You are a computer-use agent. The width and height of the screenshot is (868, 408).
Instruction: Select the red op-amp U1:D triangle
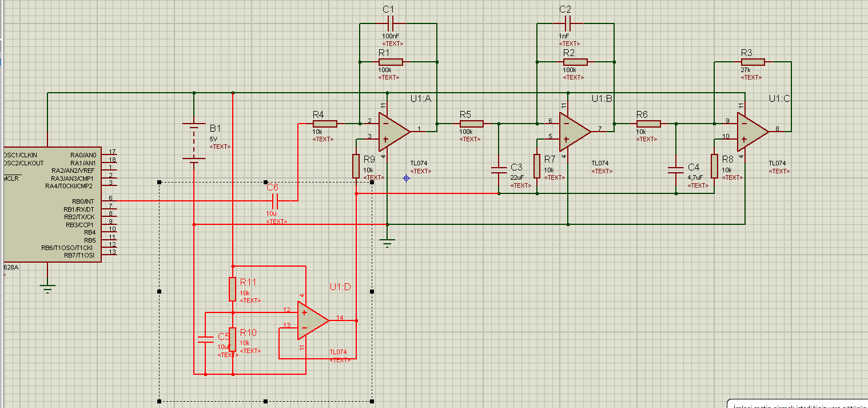310,320
